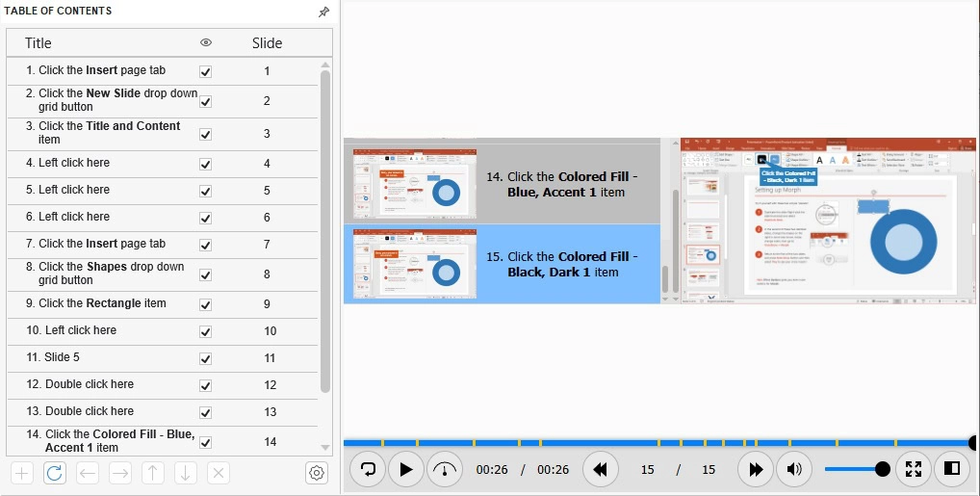The height and width of the screenshot is (496, 980).
Task: Toggle checkbox for Slide 5 row
Action: click(x=205, y=358)
